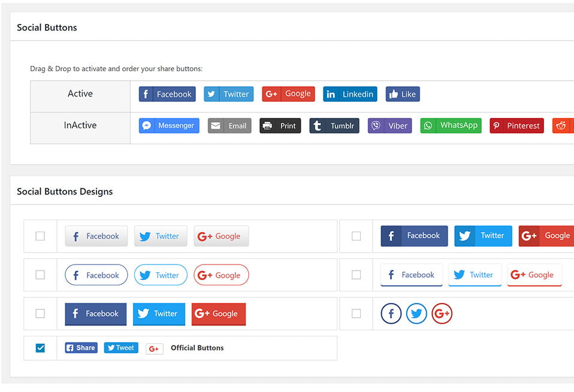Check the rounded outline design checkbox
Image resolution: width=574 pixels, height=392 pixels.
(x=40, y=275)
